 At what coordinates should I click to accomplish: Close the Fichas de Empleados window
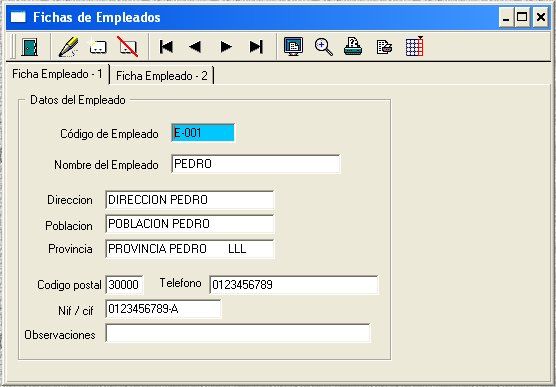click(541, 18)
